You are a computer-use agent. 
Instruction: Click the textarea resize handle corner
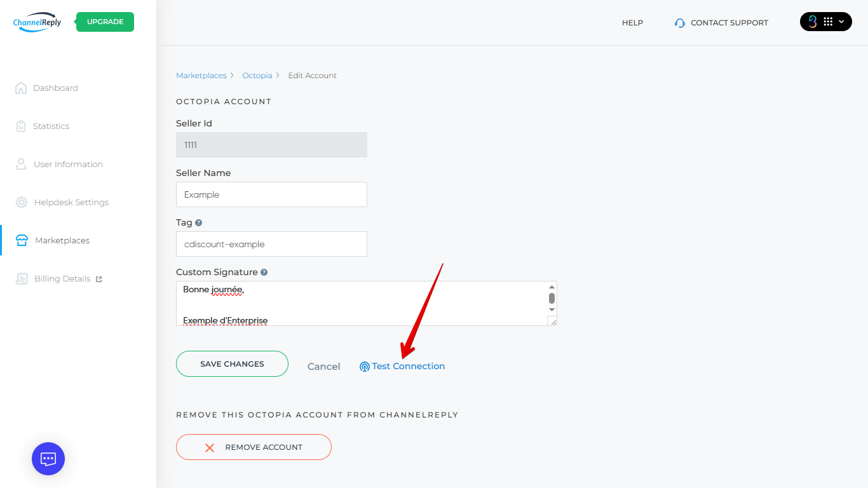pyautogui.click(x=552, y=322)
